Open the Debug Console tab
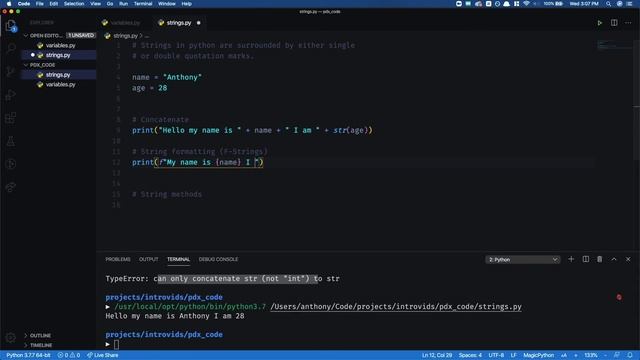The width and height of the screenshot is (640, 360). 218,260
